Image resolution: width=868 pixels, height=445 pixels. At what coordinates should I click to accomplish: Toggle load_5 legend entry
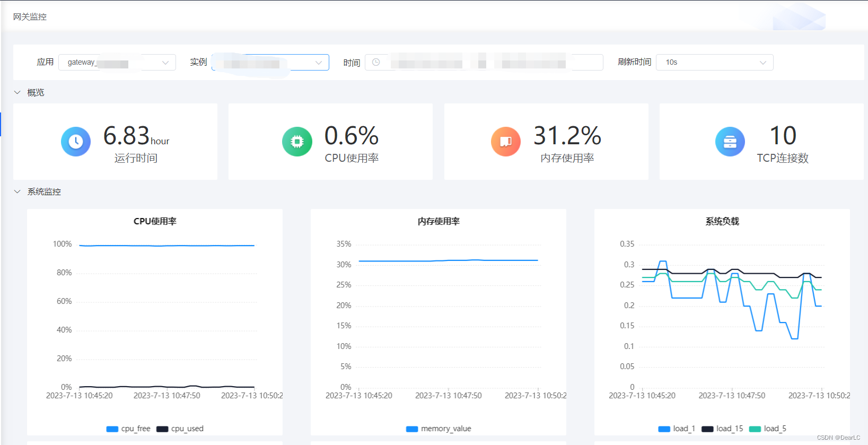pyautogui.click(x=768, y=429)
